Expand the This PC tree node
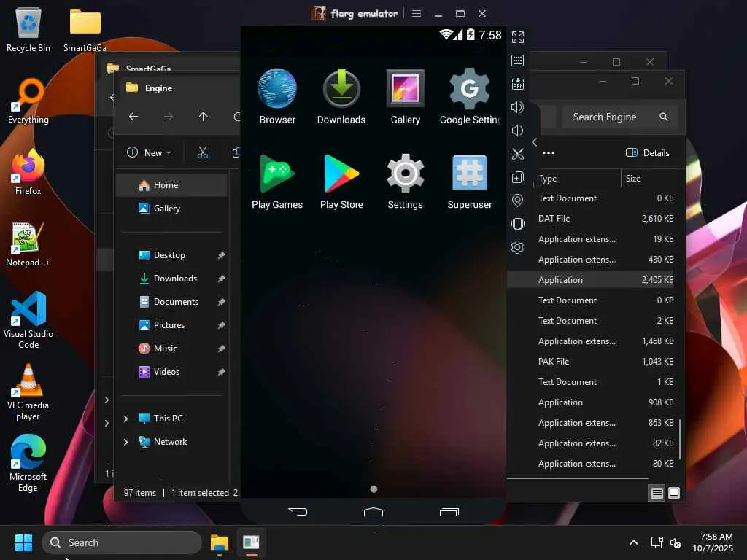747x560 pixels. (125, 419)
